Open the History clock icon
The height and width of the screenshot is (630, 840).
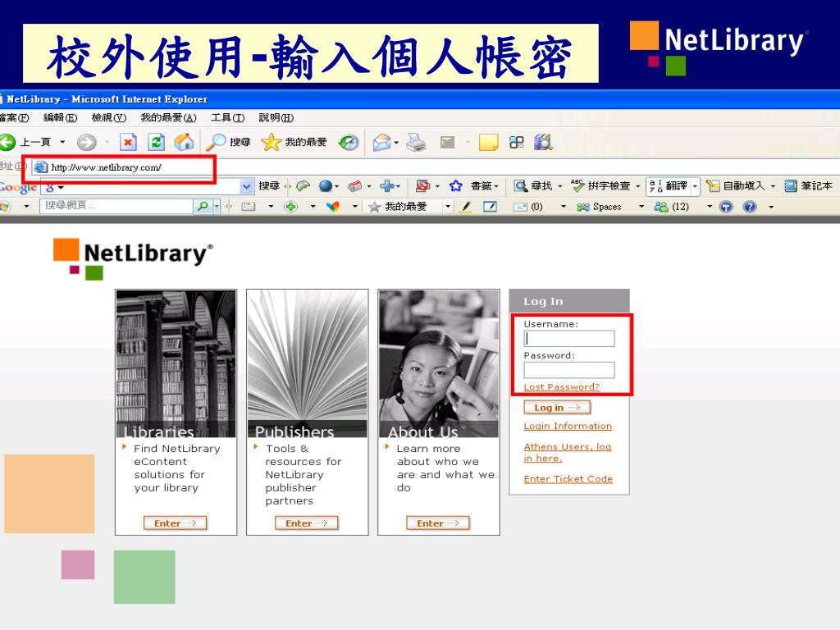pyautogui.click(x=349, y=142)
